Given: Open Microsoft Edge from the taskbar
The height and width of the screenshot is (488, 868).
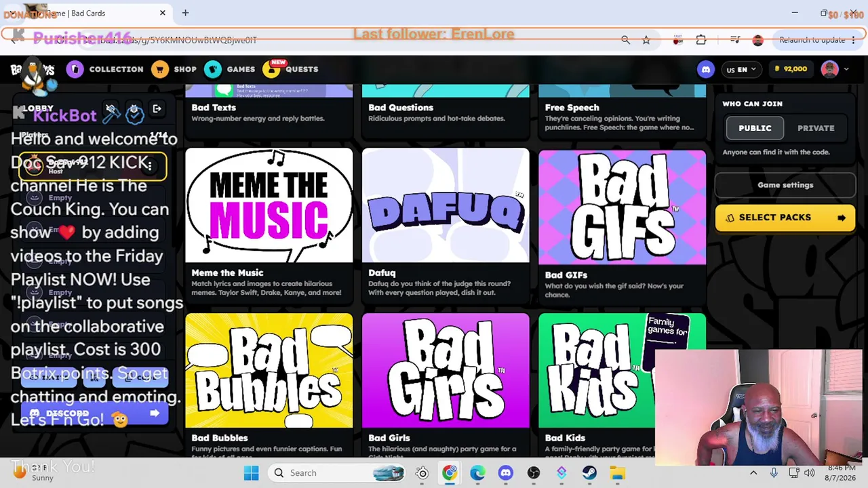Looking at the screenshot, I should pyautogui.click(x=477, y=473).
